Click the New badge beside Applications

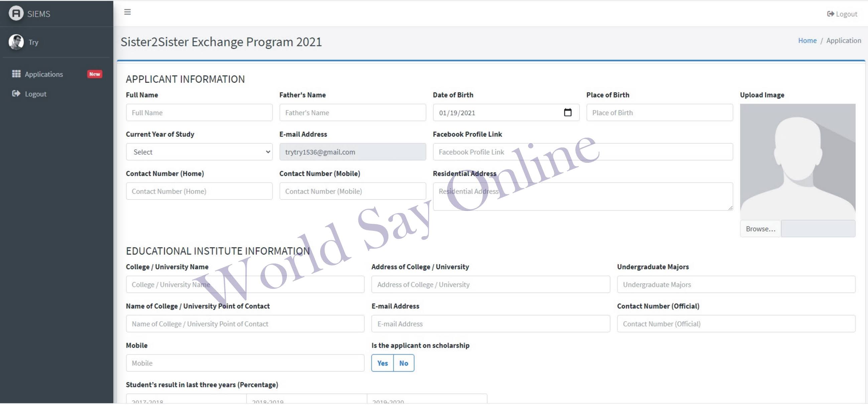click(x=94, y=74)
